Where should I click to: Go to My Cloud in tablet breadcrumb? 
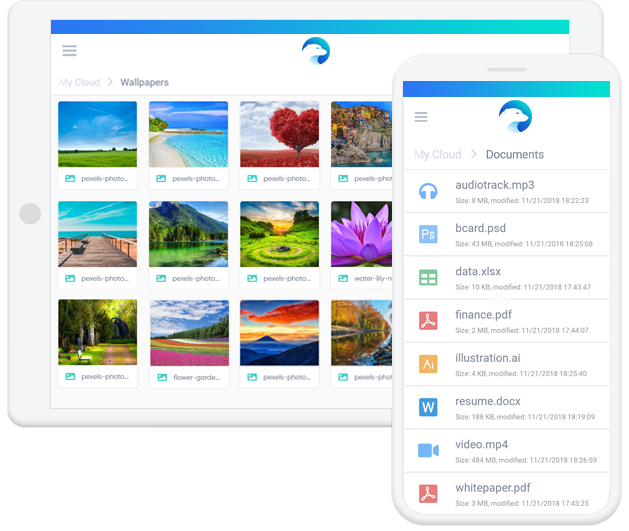79,82
